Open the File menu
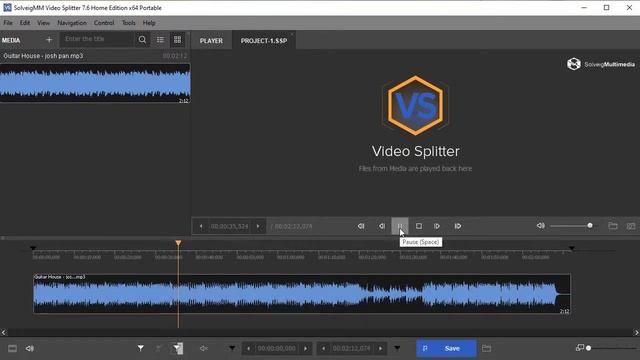The width and height of the screenshot is (640, 360). [x=8, y=23]
